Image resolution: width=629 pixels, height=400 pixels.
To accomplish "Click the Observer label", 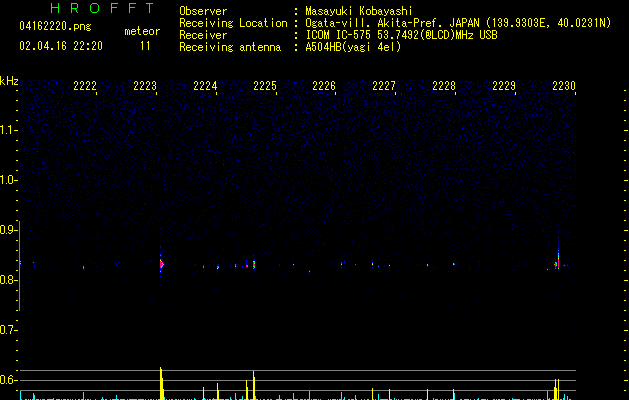I will tap(203, 11).
